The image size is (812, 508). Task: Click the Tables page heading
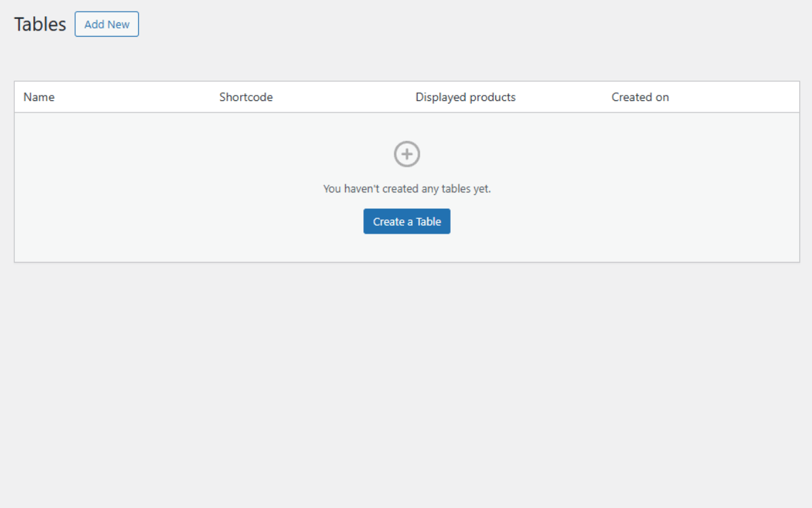pos(39,24)
